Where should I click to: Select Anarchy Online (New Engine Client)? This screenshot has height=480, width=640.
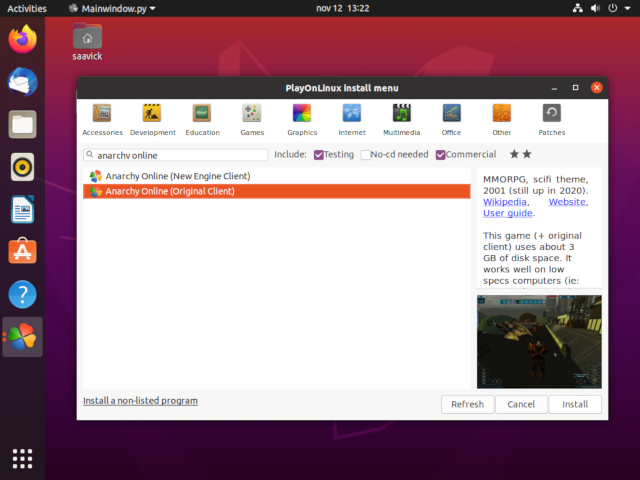click(276, 176)
